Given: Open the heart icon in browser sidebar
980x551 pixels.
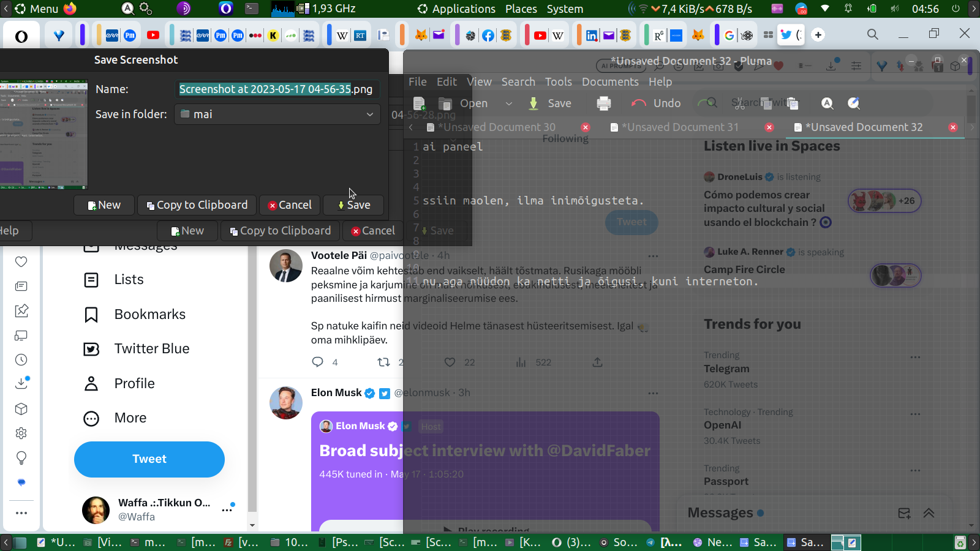Looking at the screenshot, I should (x=21, y=261).
